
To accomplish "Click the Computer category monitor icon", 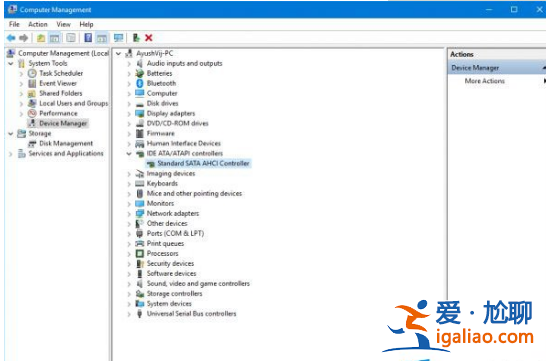I will coord(140,93).
